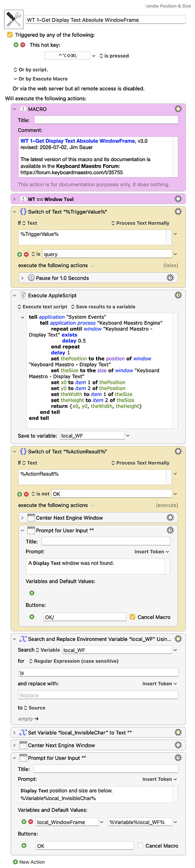The width and height of the screenshot is (195, 868).
Task: Edit the 'Save to variable' local_WF field
Action: [x=92, y=436]
